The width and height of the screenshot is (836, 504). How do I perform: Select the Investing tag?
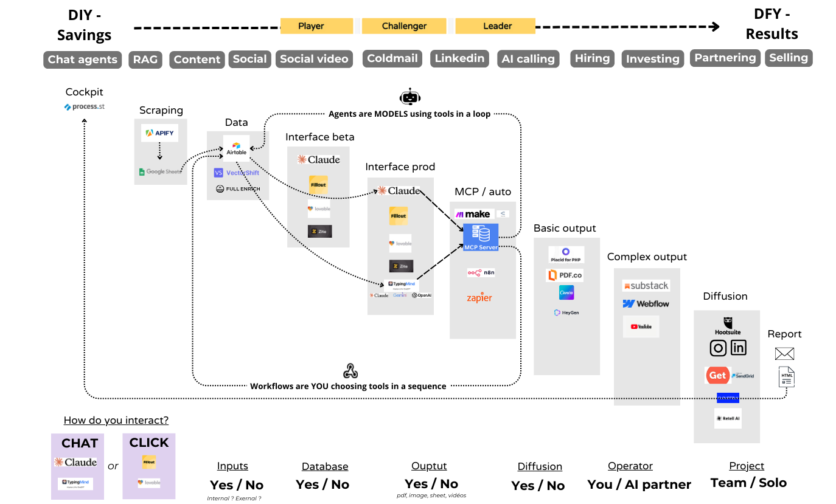pos(652,59)
